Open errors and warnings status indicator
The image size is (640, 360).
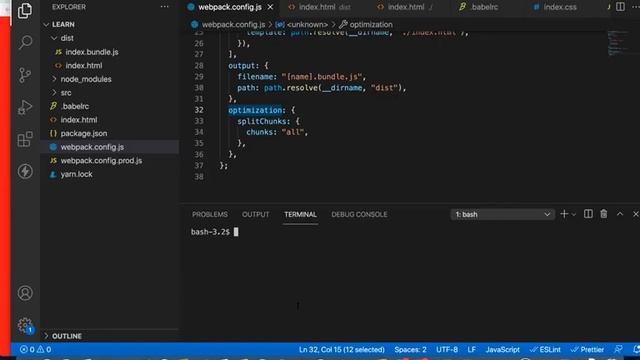(35, 349)
